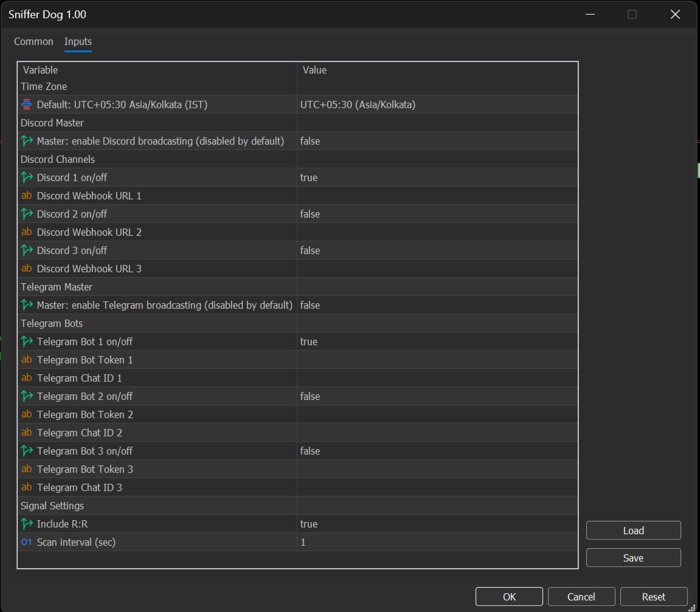Image resolution: width=700 pixels, height=612 pixels.
Task: Click the Scan interval (sec) label
Action: coord(77,543)
